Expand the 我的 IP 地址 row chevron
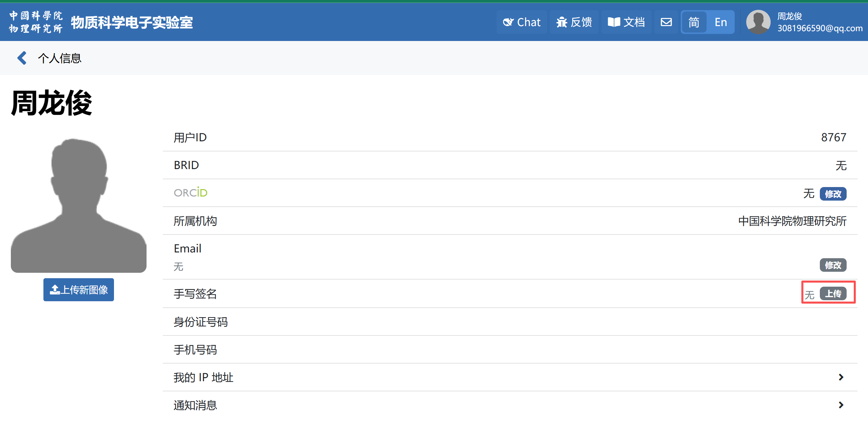868x430 pixels. tap(841, 377)
